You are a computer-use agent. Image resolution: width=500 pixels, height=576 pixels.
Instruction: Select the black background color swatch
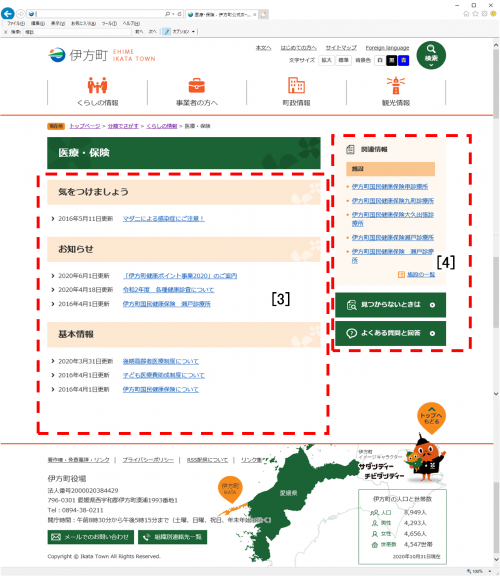click(x=392, y=60)
